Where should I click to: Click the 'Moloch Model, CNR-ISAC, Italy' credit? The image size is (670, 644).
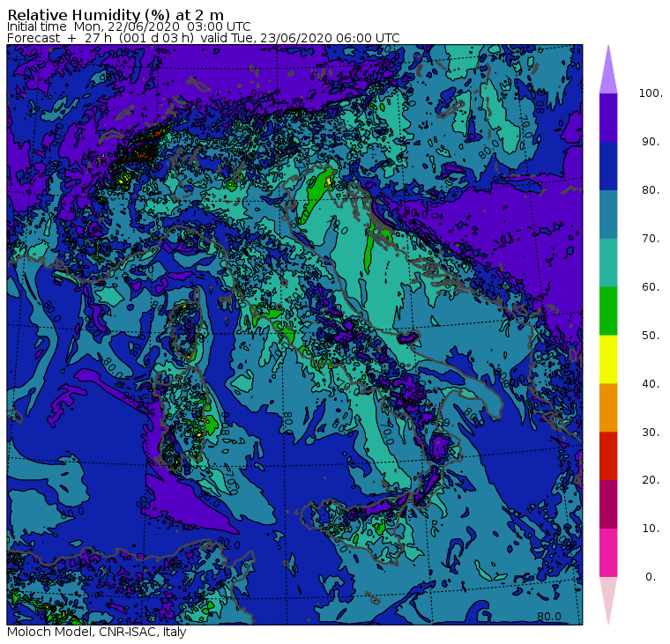[97, 632]
